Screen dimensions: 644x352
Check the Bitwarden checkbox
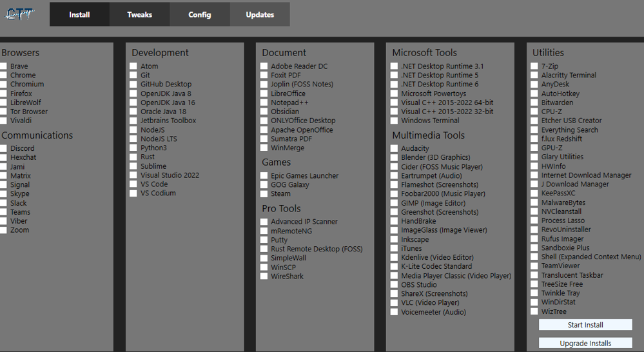click(534, 103)
